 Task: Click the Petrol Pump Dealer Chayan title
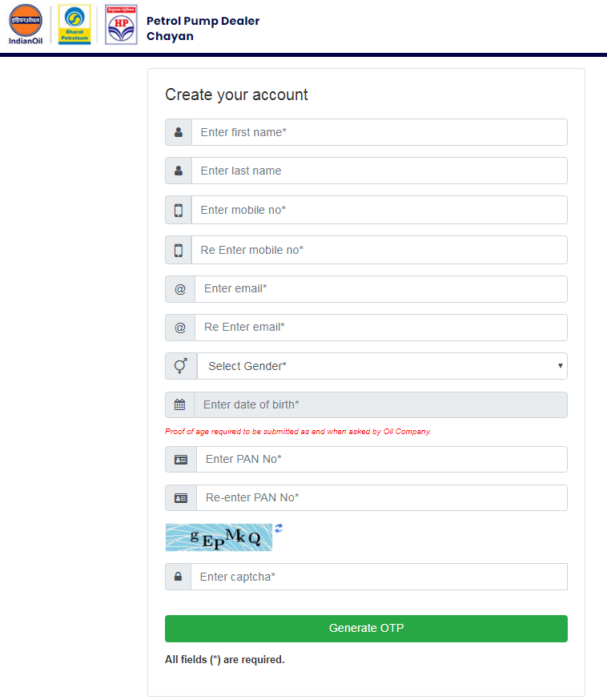point(203,29)
